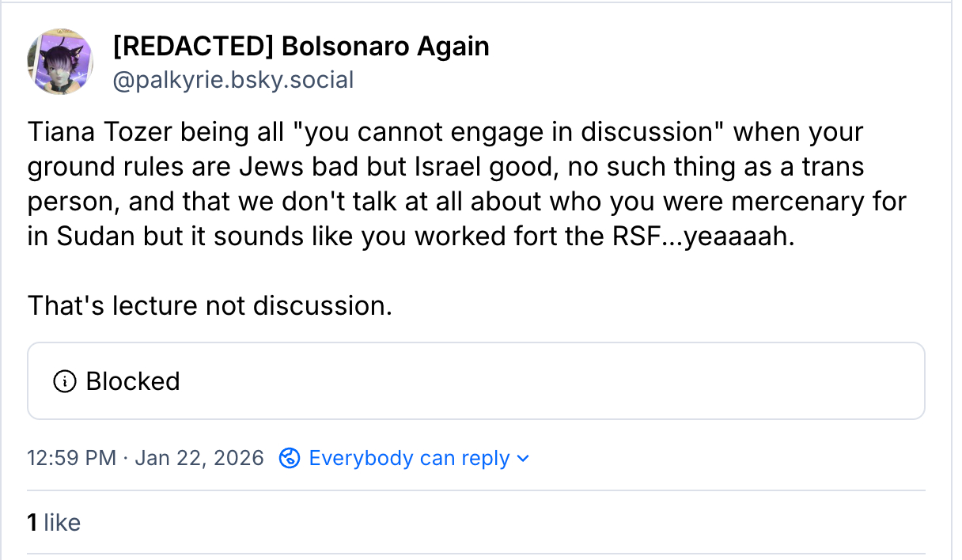Image resolution: width=962 pixels, height=560 pixels.
Task: Click the globe icon beside reply settings
Action: pos(290,458)
